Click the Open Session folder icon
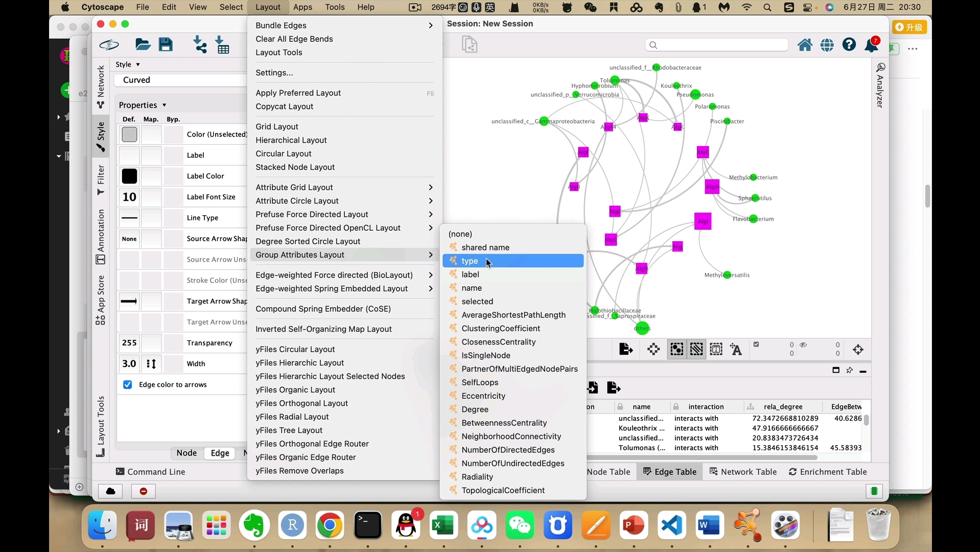This screenshot has height=552, width=980. click(x=143, y=45)
